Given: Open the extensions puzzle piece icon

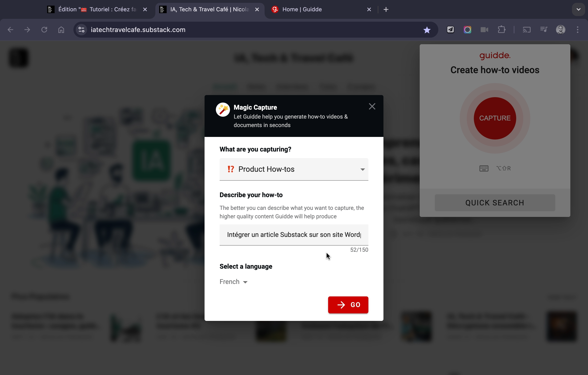Looking at the screenshot, I should coord(501,30).
